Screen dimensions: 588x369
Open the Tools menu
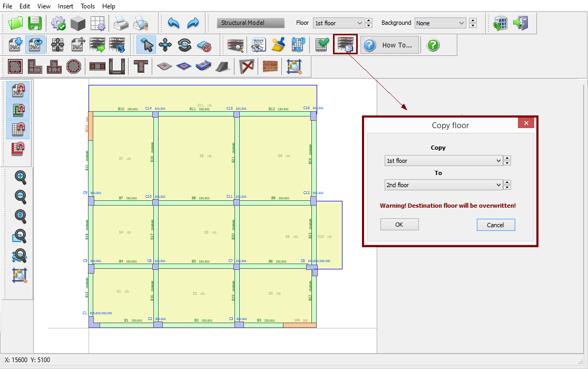[88, 6]
